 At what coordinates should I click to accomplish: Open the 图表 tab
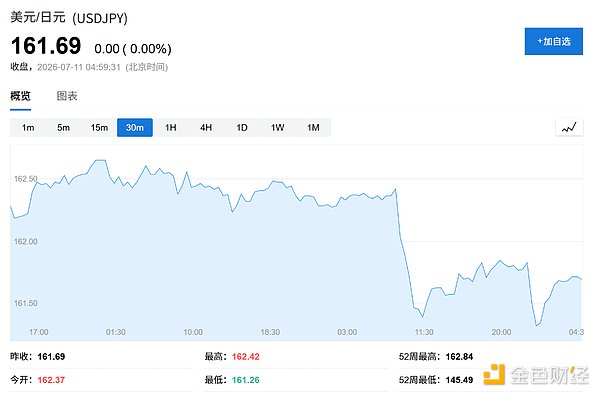click(67, 96)
